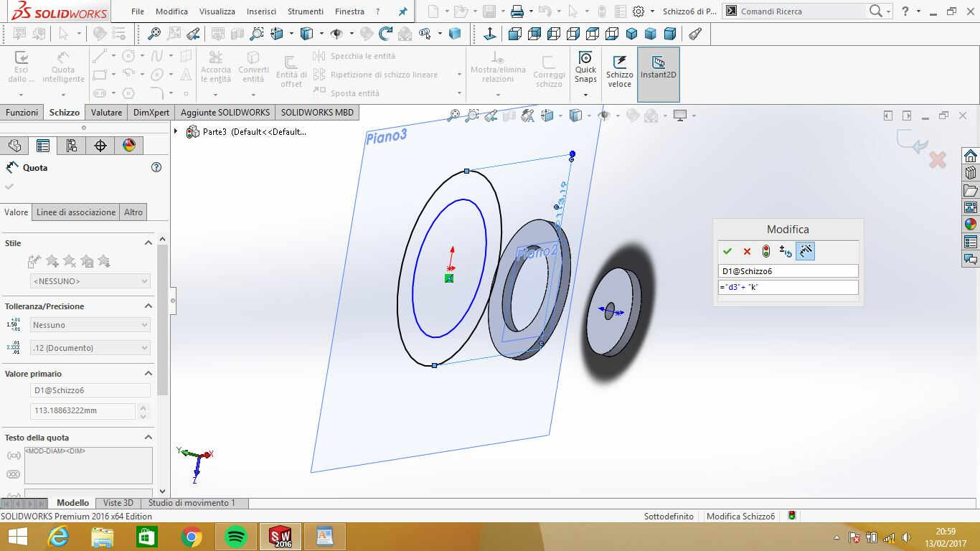Select the Linee di associazione tab
This screenshot has height=551, width=980.
76,212
